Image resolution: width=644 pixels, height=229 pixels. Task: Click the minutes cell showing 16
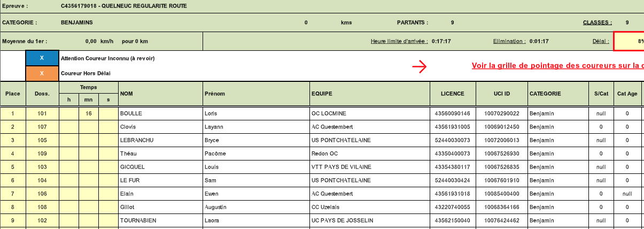[x=89, y=113]
